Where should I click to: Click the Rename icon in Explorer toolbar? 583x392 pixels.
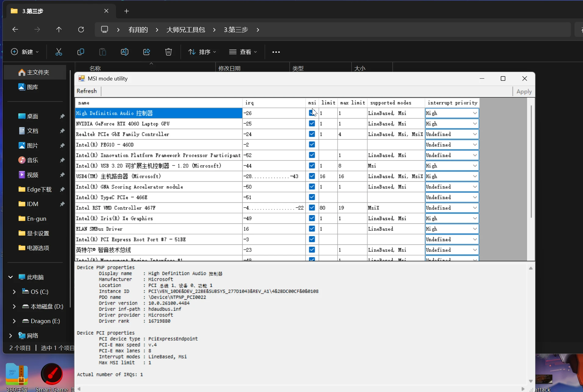coord(125,52)
